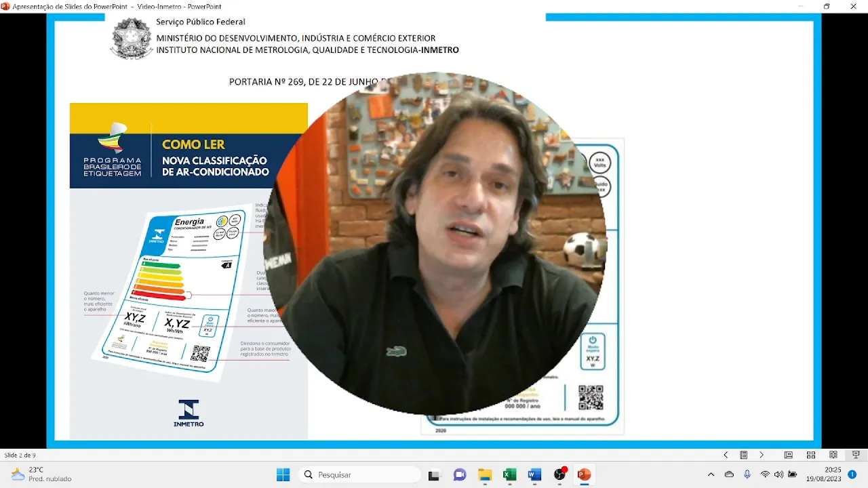868x488 pixels.
Task: Open the OneDrive cloud tray icon
Action: point(729,474)
